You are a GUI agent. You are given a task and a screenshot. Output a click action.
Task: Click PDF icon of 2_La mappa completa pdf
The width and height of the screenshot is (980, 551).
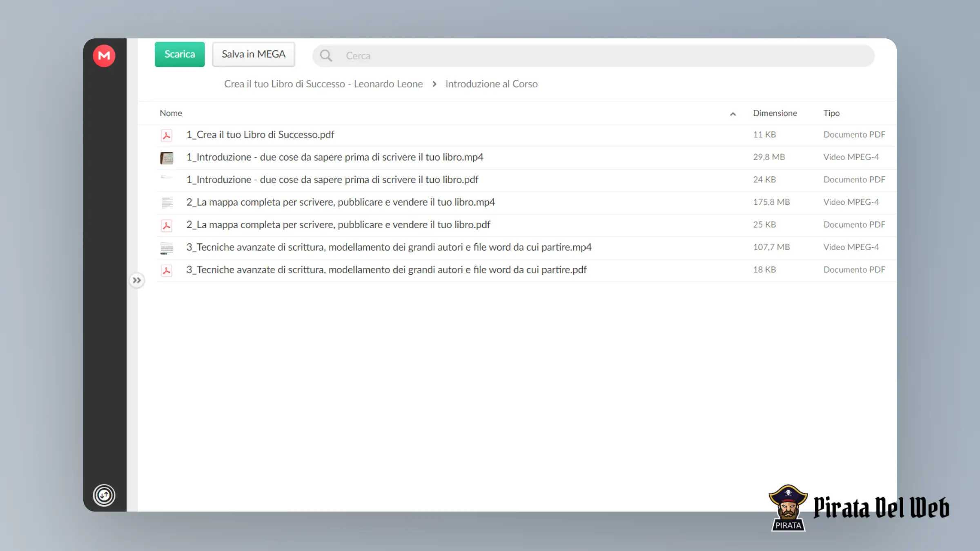(167, 226)
